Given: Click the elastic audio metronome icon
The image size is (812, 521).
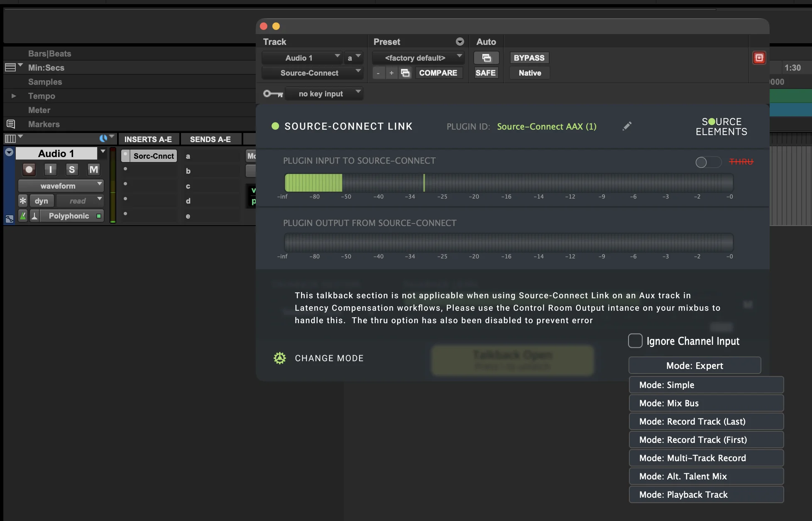Looking at the screenshot, I should tap(23, 216).
